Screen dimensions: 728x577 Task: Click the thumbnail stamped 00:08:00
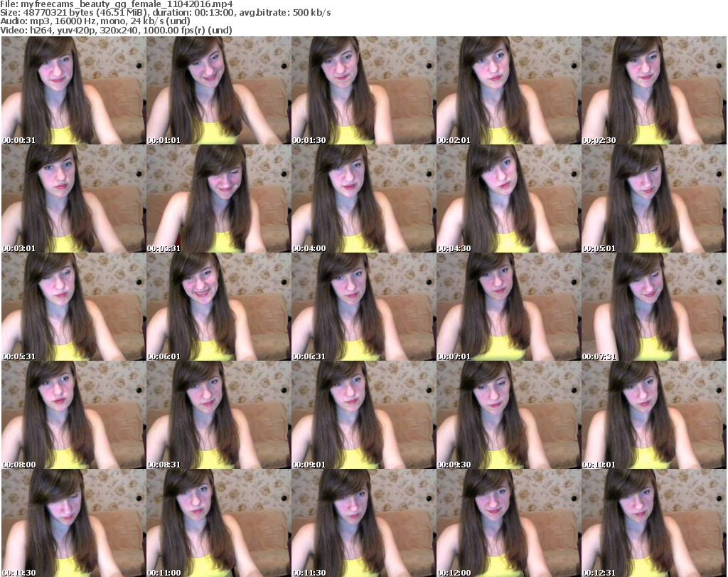(x=74, y=415)
